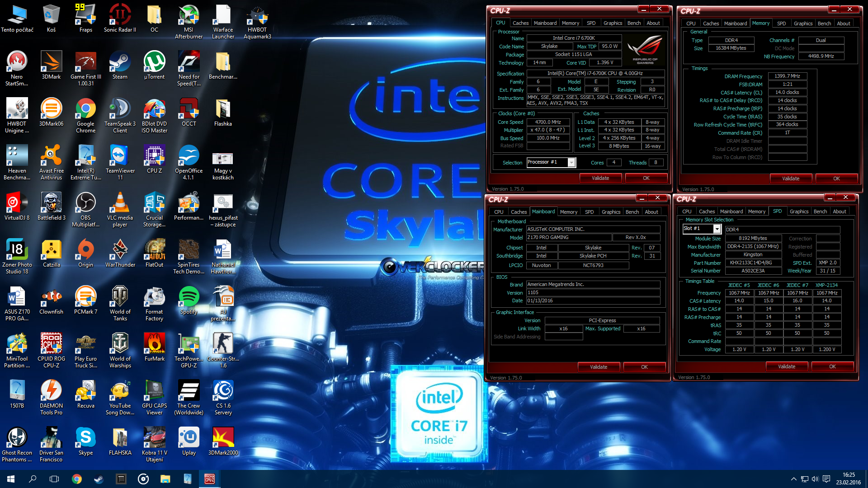The width and height of the screenshot is (868, 488).
Task: Open the Origin desktop icon
Action: 85,253
